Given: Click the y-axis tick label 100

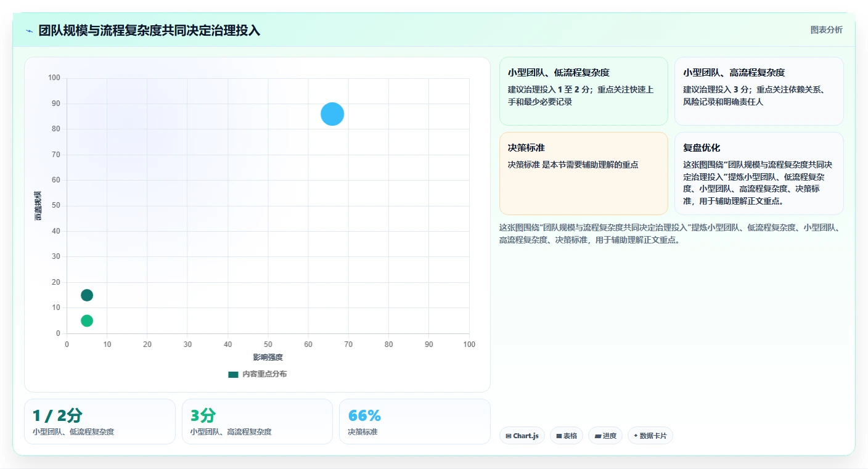Looking at the screenshot, I should coord(54,78).
